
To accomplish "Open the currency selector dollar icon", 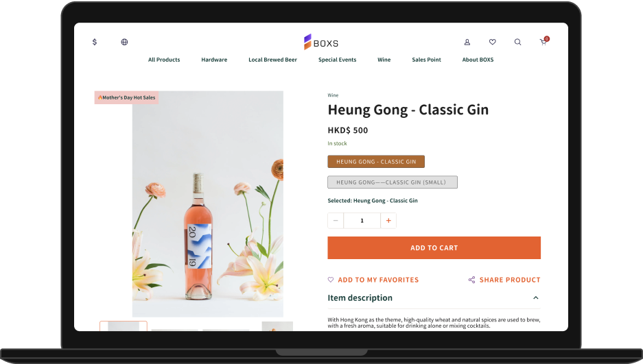I will [x=95, y=42].
